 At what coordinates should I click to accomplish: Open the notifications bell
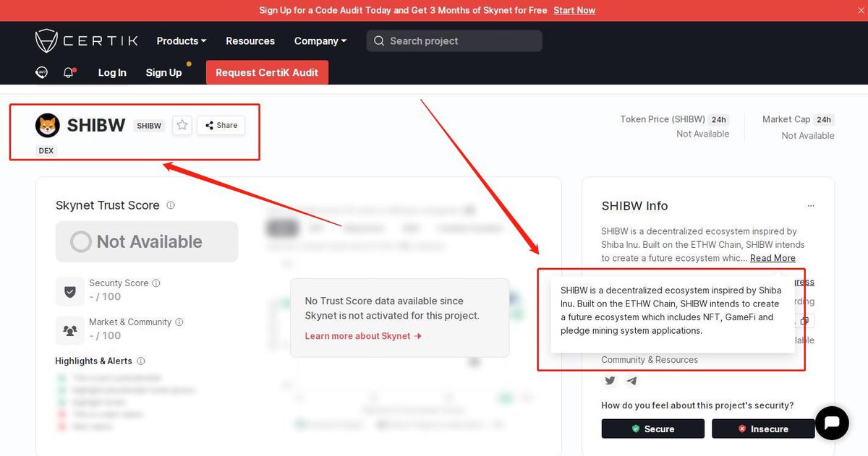coord(69,72)
